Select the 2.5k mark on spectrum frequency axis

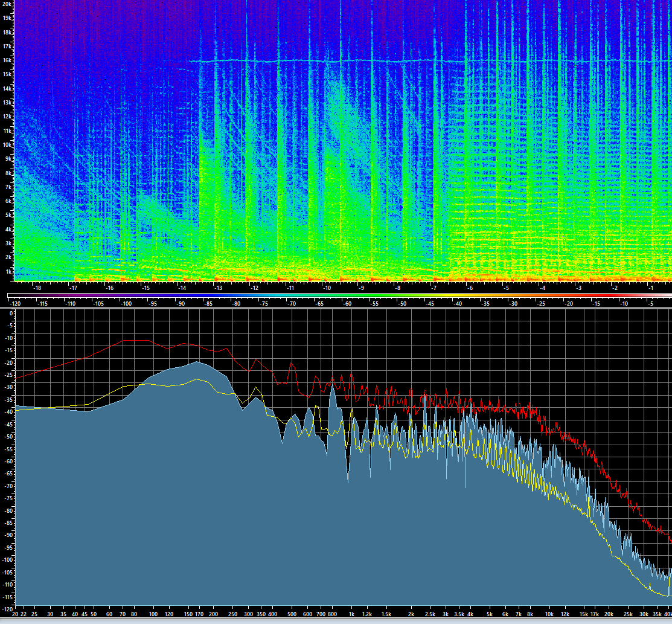tap(430, 614)
